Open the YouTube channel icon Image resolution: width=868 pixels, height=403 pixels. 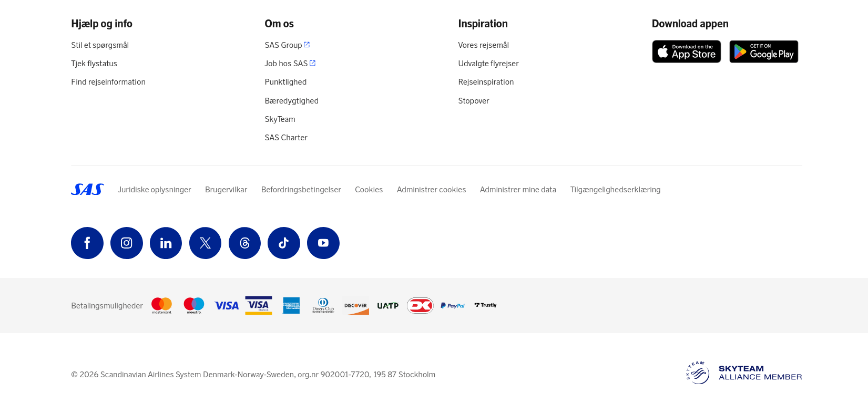tap(323, 243)
